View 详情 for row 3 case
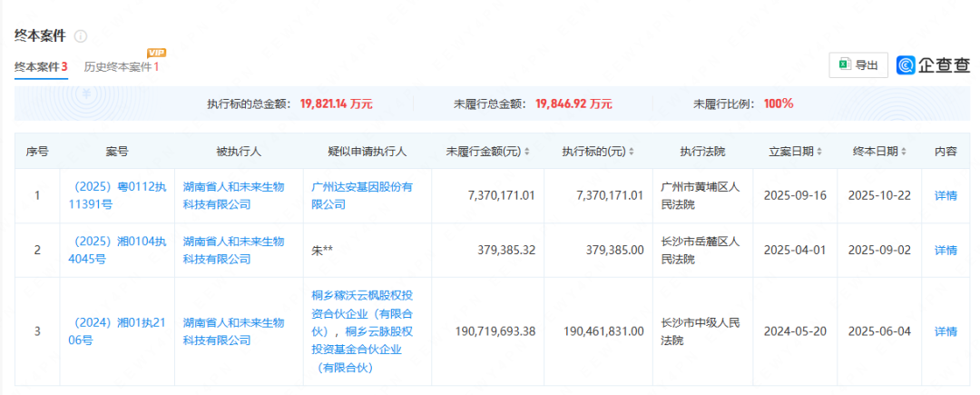 tap(946, 331)
